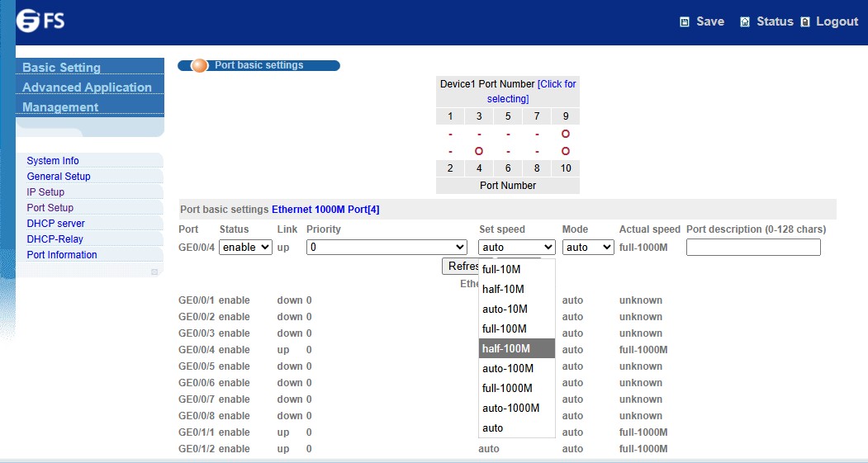Open Advanced Application menu section
868x463 pixels.
coord(88,87)
